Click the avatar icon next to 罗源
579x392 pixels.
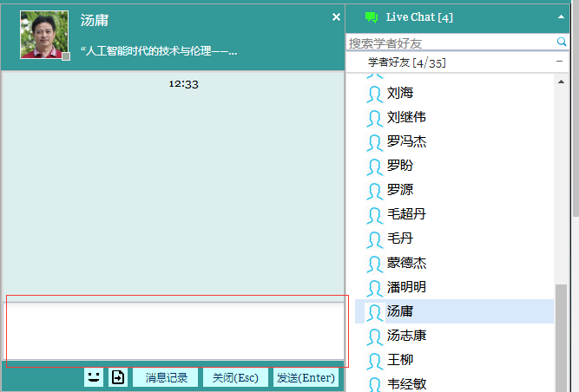(x=374, y=190)
